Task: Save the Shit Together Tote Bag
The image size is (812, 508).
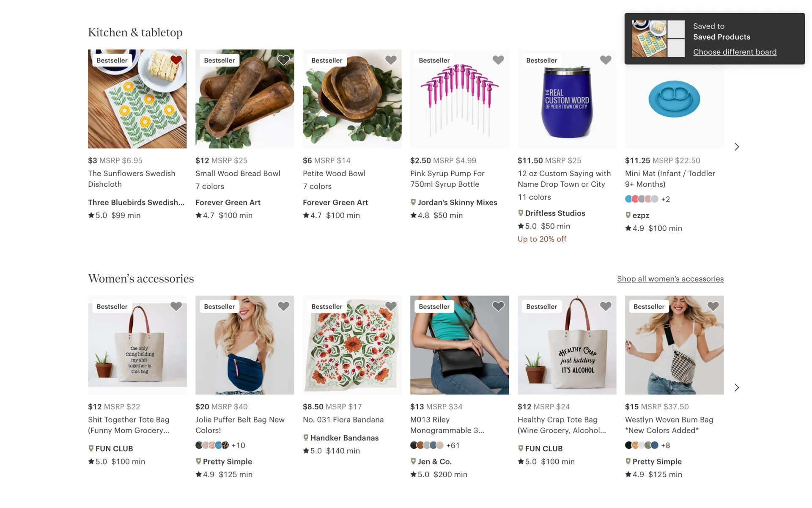Action: coord(176,306)
